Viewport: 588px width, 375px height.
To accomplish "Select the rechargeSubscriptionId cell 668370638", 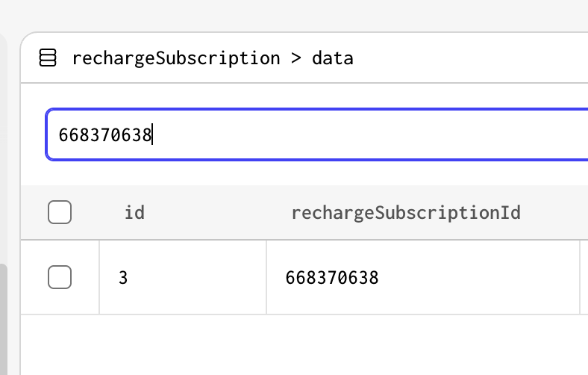I will coord(423,277).
